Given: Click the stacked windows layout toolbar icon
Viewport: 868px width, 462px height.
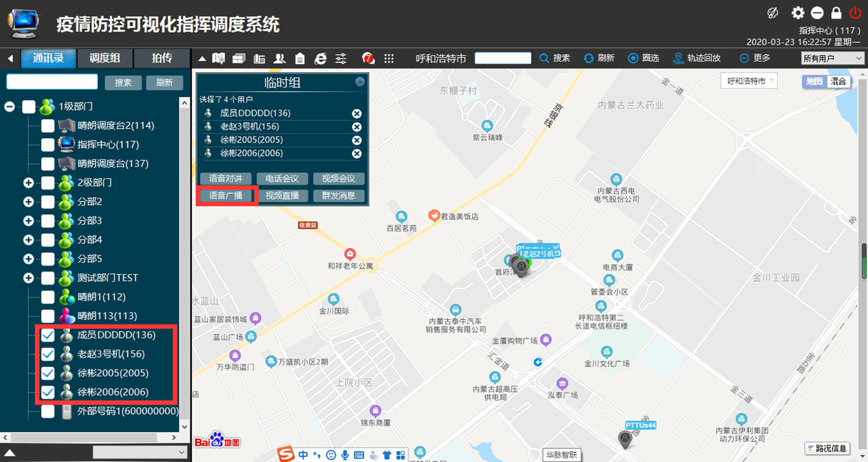Looking at the screenshot, I should coord(239,58).
